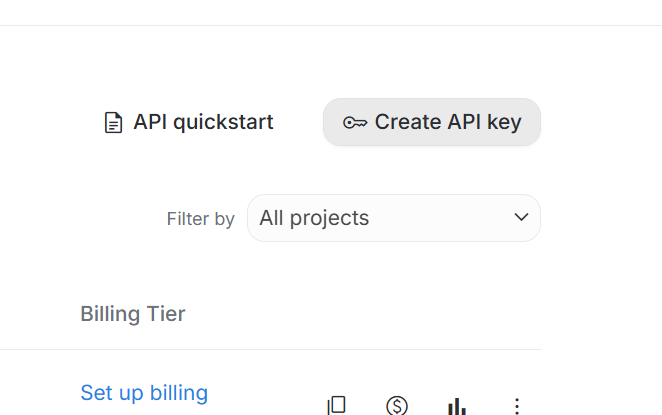The height and width of the screenshot is (415, 662).
Task: Click the usage graph icon beside the ellipsis
Action: 457,406
